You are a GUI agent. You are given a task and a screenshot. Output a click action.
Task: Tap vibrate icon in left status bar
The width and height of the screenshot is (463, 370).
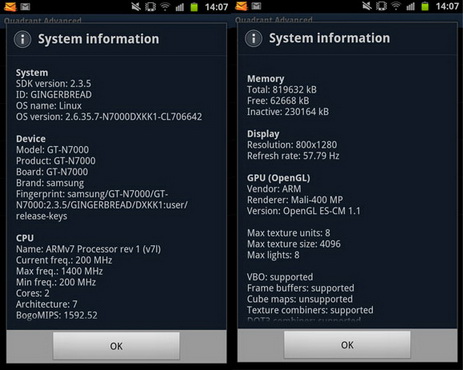(x=151, y=7)
